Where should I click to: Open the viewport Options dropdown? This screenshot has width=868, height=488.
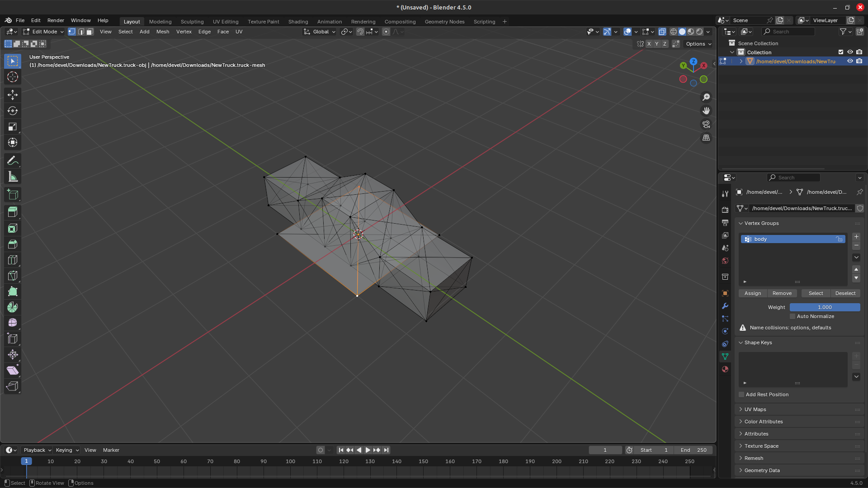coord(699,44)
